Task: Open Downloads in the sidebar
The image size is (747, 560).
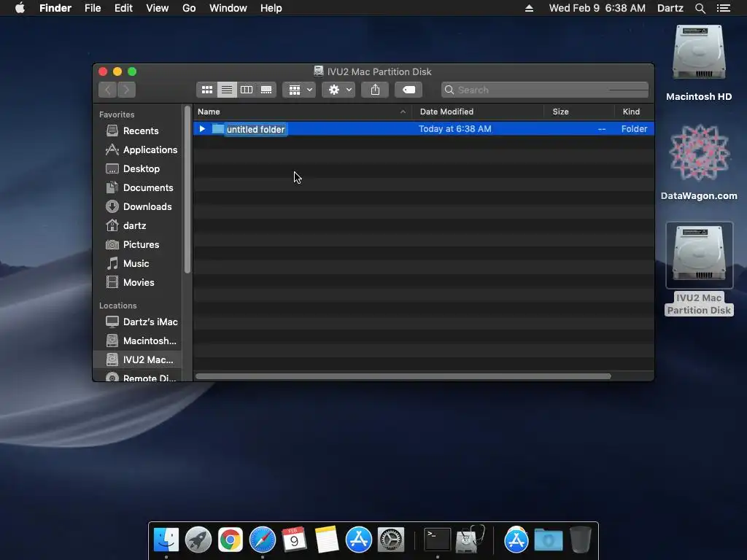Action: pos(139,206)
